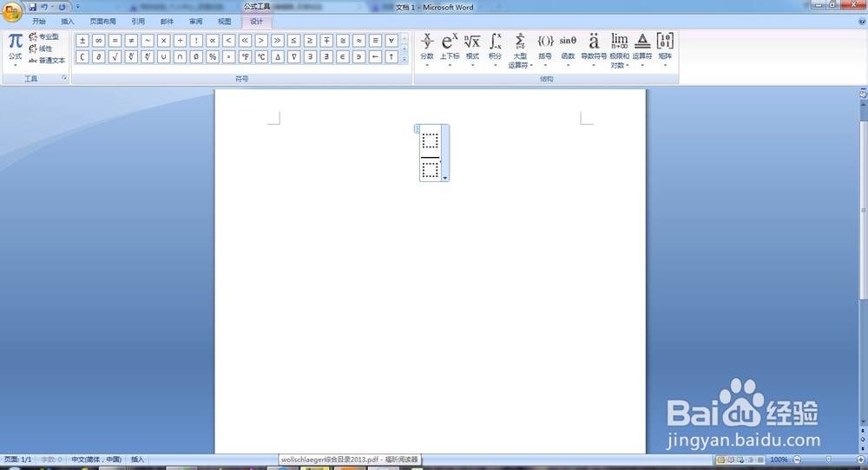
Task: Switch to 专业型 professional format
Action: click(x=43, y=36)
